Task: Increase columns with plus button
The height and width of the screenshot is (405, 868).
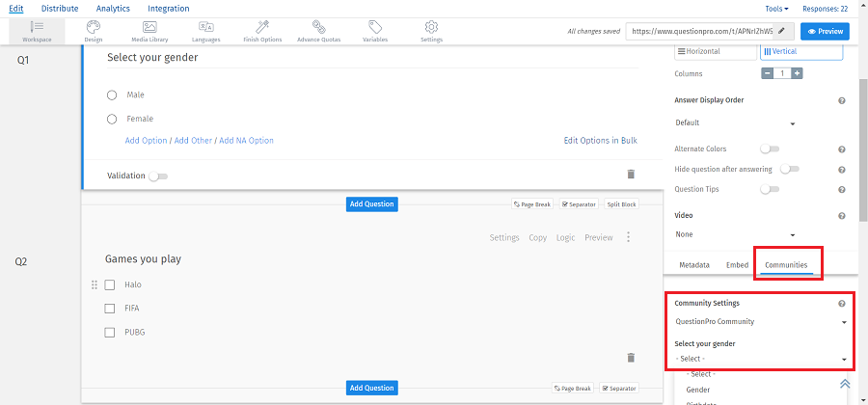Action: click(797, 73)
